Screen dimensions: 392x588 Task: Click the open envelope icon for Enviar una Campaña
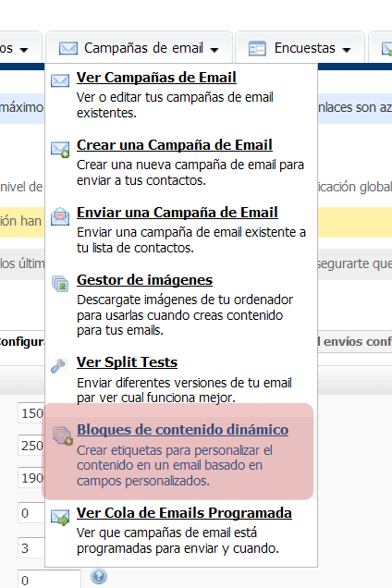(60, 216)
